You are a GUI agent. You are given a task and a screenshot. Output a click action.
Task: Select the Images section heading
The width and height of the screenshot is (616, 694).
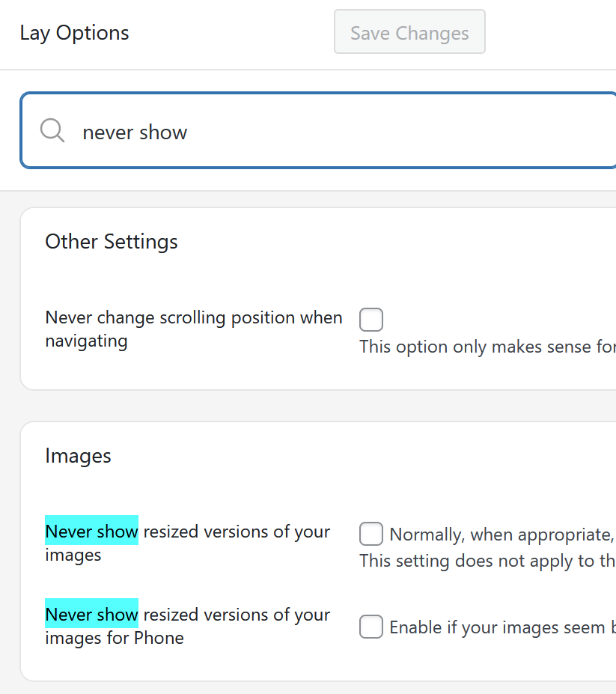pos(78,456)
